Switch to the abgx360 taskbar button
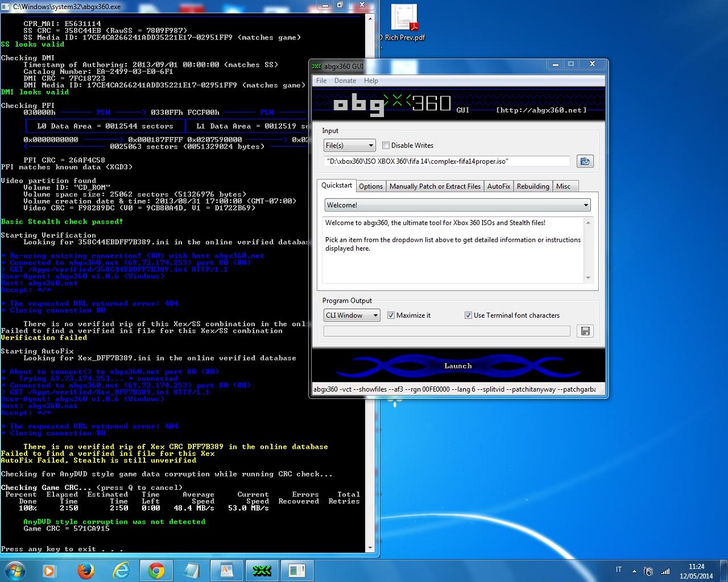 point(261,570)
